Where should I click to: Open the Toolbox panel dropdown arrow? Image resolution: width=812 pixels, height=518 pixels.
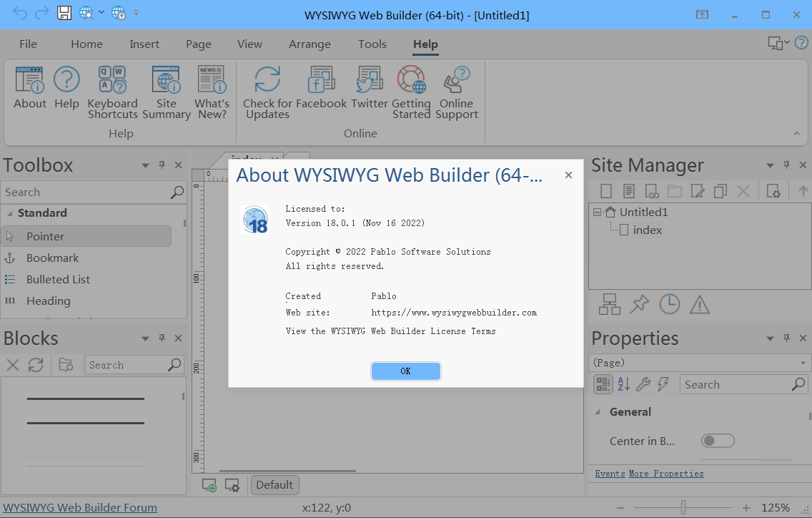[145, 165]
